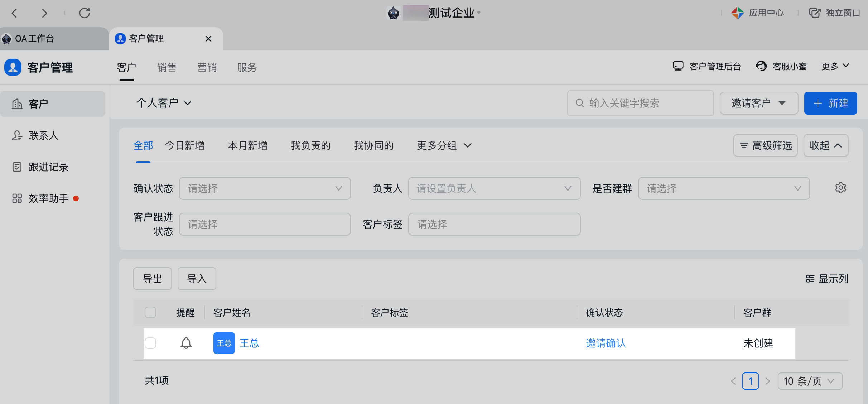Go to 效率助手 in sidebar
The height and width of the screenshot is (404, 868).
[48, 198]
